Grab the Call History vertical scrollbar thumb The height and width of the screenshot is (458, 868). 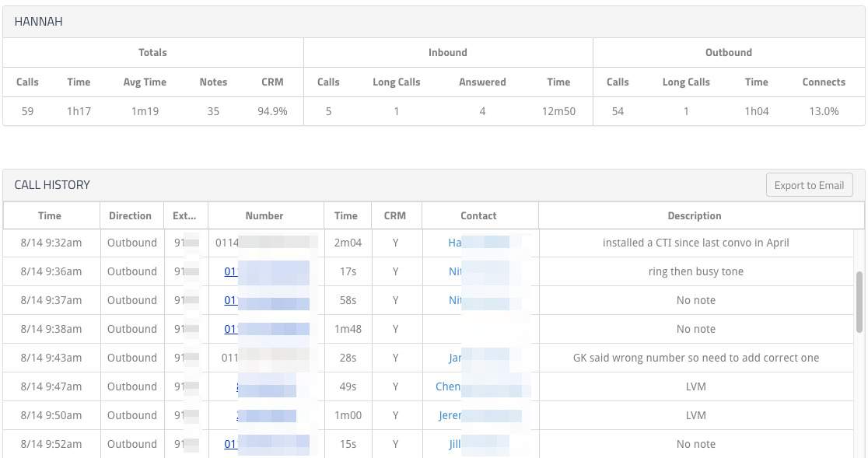[x=859, y=302]
